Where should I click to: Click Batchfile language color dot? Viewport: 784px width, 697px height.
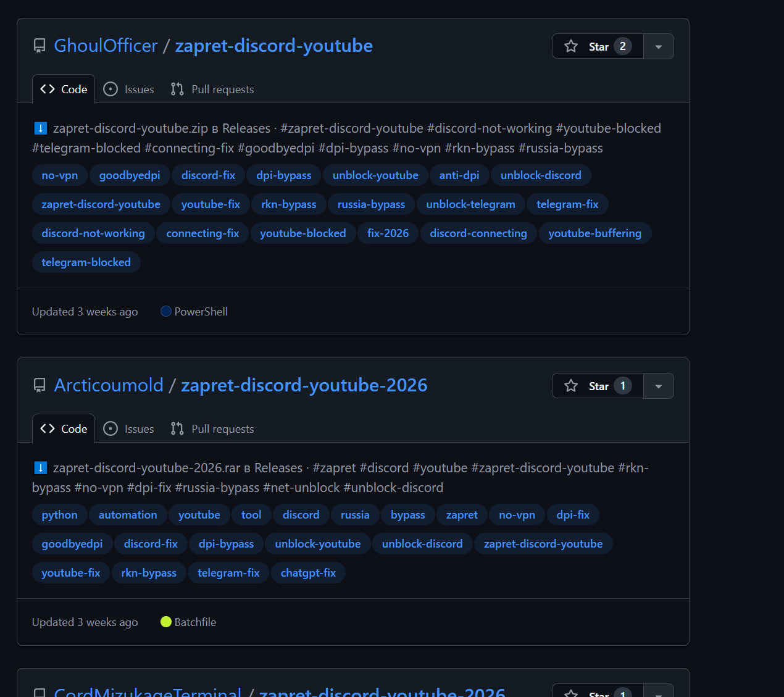coord(165,622)
